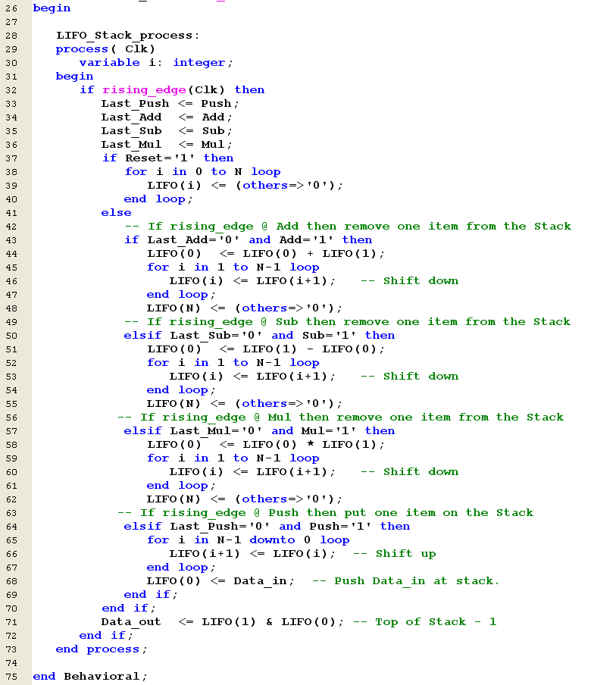
Task: Click 'LIFO(0) <= LIFO(1) - LIFO(0);' line
Action: pos(266,349)
